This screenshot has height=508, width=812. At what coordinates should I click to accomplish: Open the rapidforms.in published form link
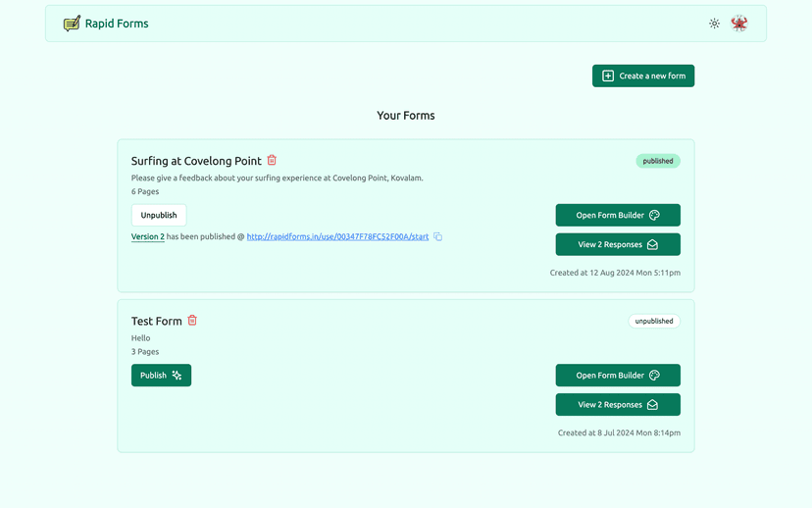337,236
